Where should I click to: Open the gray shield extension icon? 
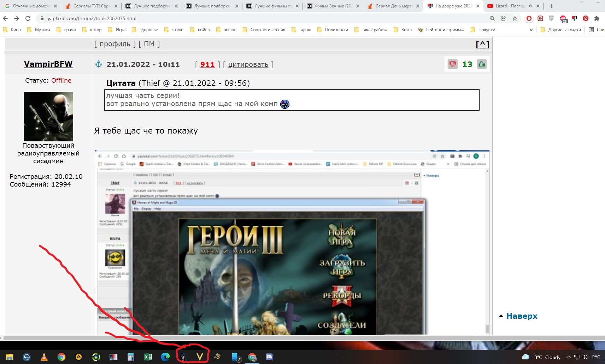[551, 18]
